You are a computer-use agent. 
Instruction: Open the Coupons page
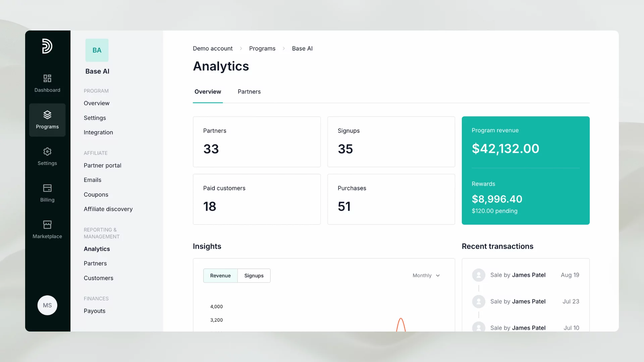click(x=96, y=195)
